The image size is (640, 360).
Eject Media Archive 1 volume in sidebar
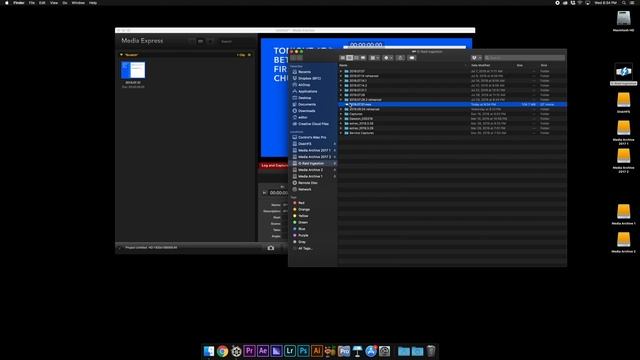[x=335, y=177]
